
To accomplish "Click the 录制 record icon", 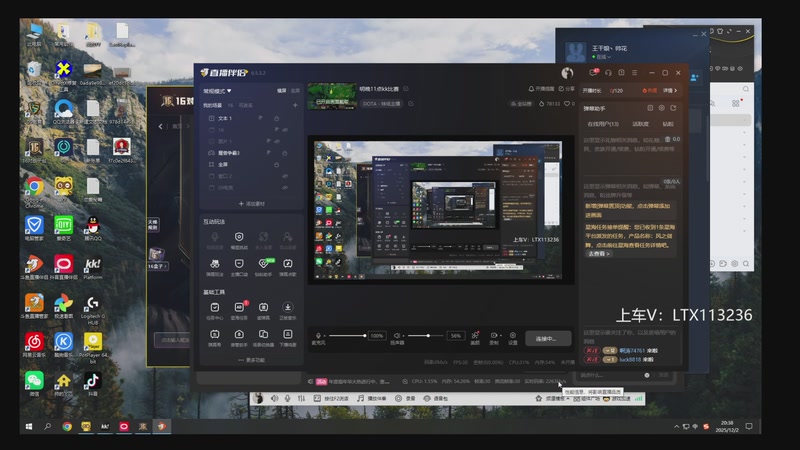I will [493, 336].
